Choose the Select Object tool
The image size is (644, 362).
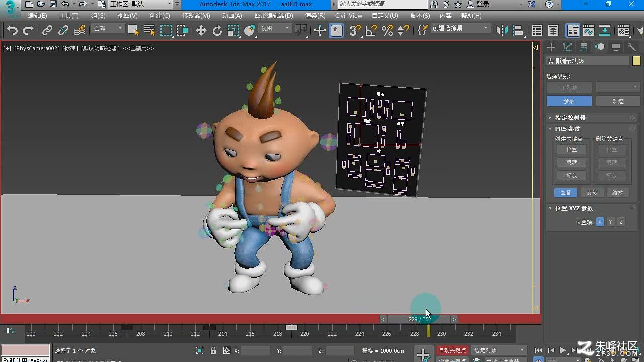click(133, 31)
